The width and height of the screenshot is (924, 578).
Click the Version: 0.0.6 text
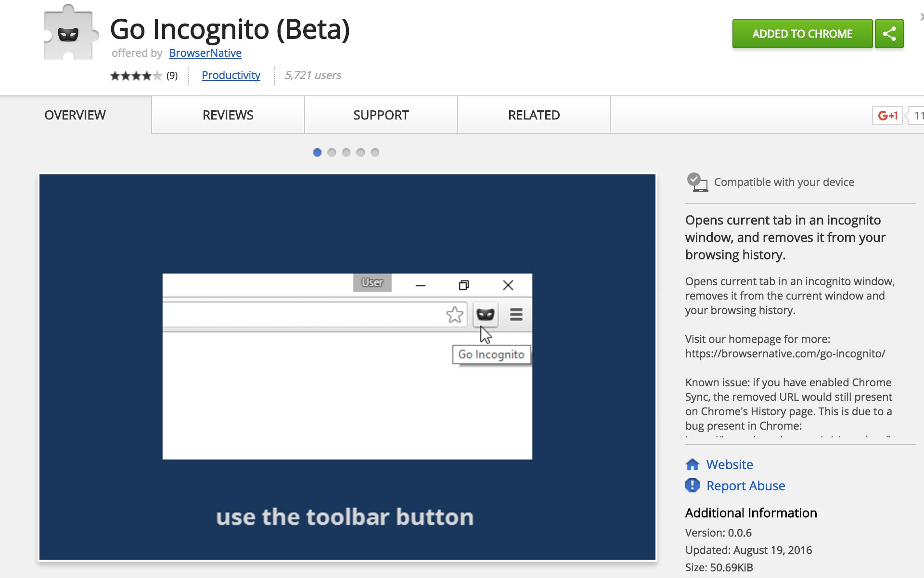pos(718,533)
